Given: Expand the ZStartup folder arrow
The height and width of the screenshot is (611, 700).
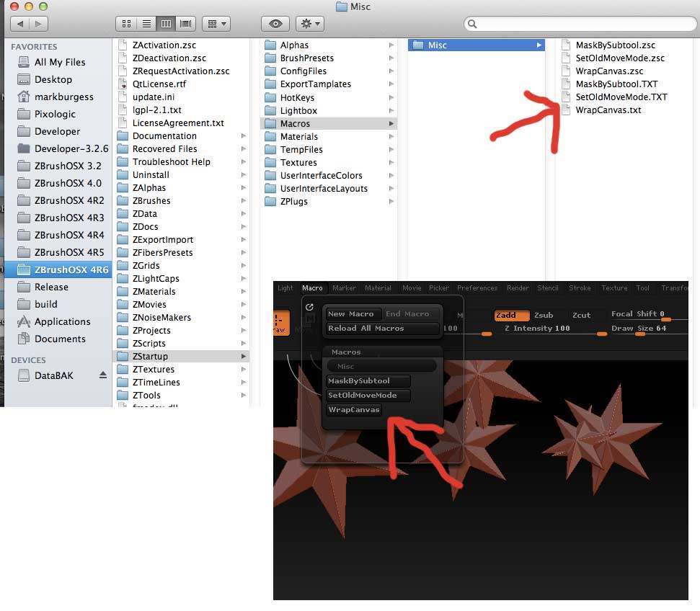Looking at the screenshot, I should (243, 356).
